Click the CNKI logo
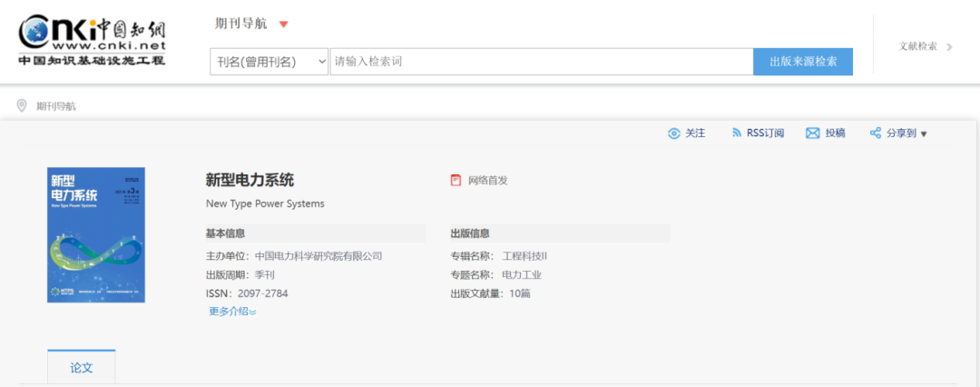This screenshot has width=980, height=387. pos(92,40)
